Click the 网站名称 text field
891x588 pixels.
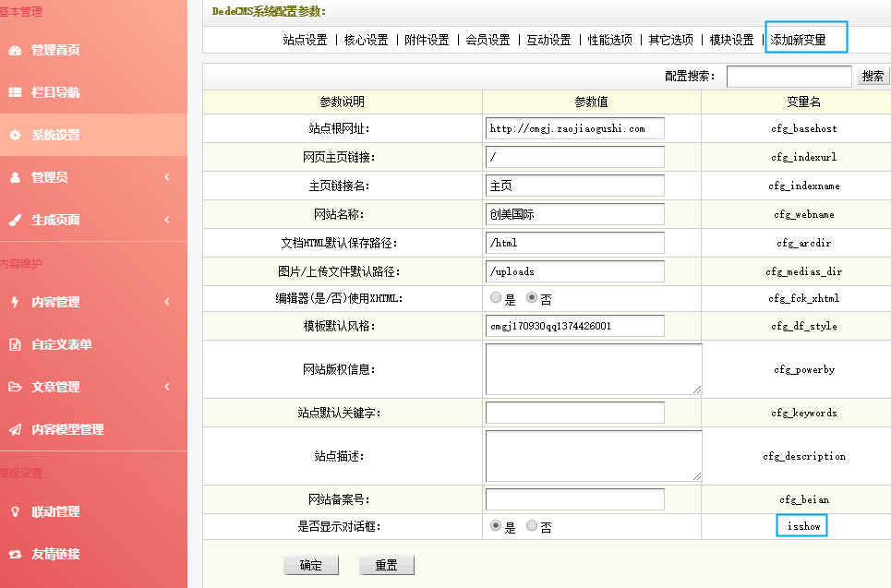coord(574,214)
